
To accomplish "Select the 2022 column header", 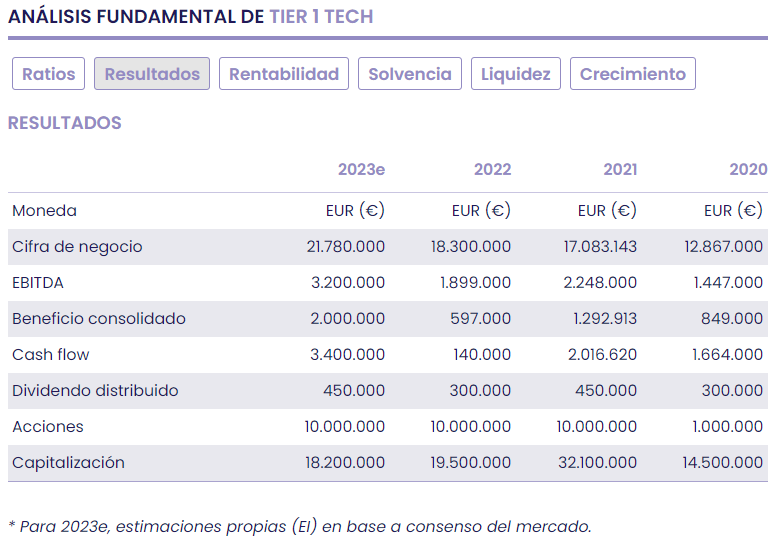I will 492,170.
